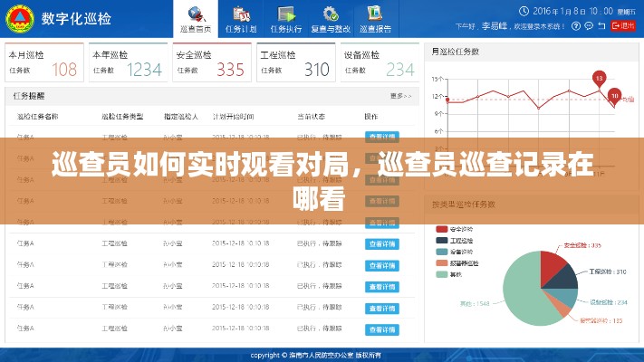Open the 本月巡检 108 stat card
This screenshot has width=644, height=362.
(x=43, y=62)
